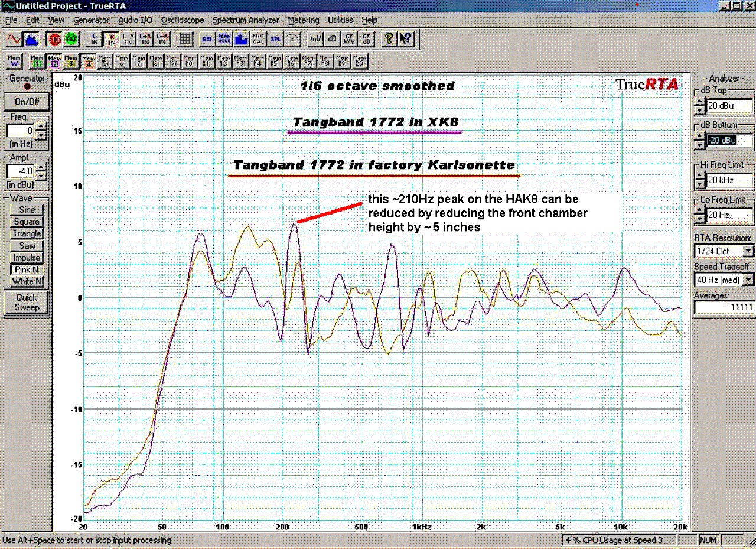Click the dB Bottom field showing -20 dBu
The height and width of the screenshot is (549, 756).
[x=730, y=141]
